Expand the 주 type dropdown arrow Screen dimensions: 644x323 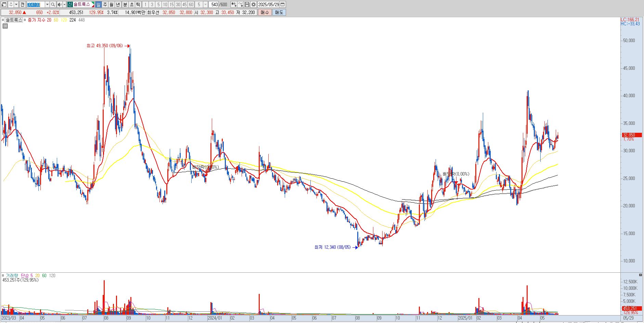(x=16, y=4)
